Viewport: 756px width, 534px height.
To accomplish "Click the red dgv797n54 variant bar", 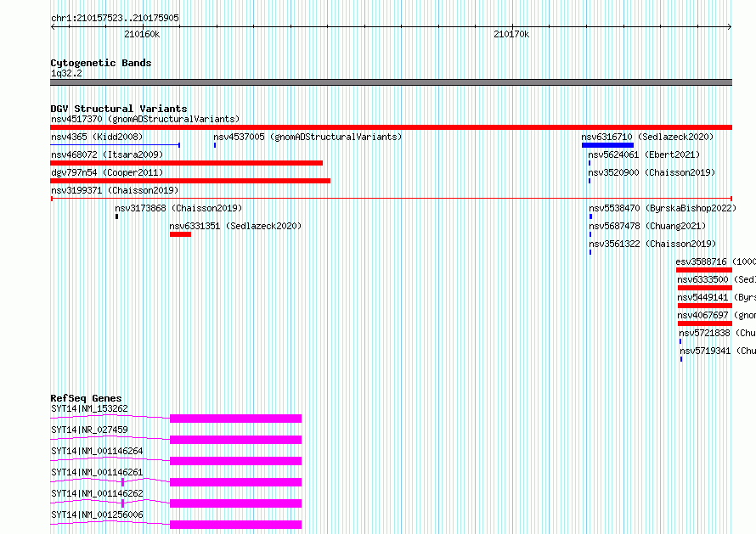I will (x=190, y=181).
